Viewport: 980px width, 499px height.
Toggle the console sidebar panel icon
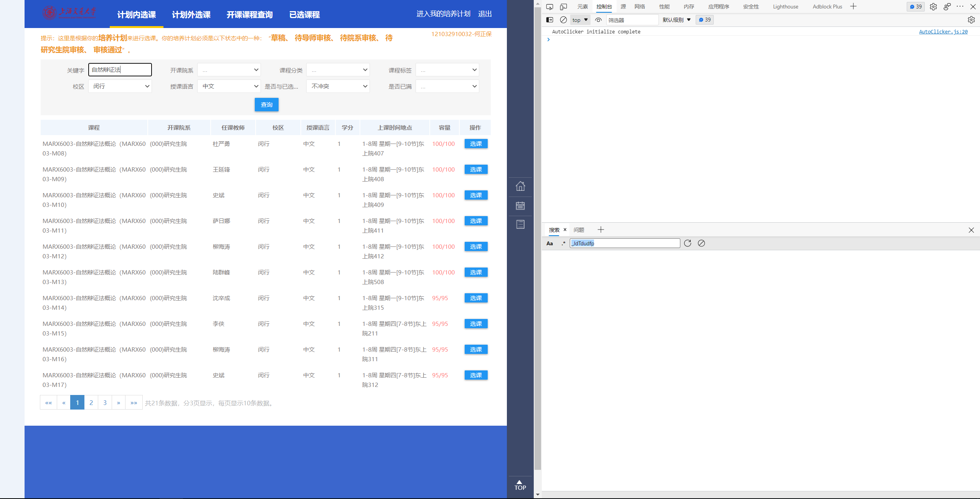(x=549, y=20)
